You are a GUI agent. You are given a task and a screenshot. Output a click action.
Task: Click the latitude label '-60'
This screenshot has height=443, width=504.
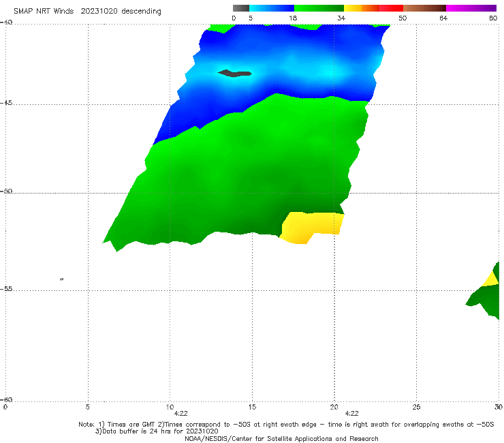6,400
